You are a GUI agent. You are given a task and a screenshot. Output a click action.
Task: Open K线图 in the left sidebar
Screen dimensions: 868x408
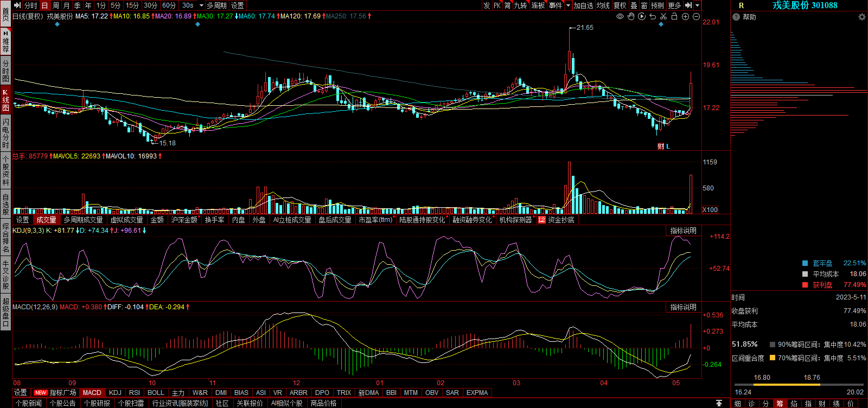pyautogui.click(x=5, y=100)
